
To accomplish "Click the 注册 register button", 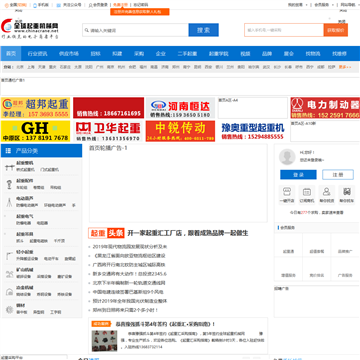I will (338, 175).
